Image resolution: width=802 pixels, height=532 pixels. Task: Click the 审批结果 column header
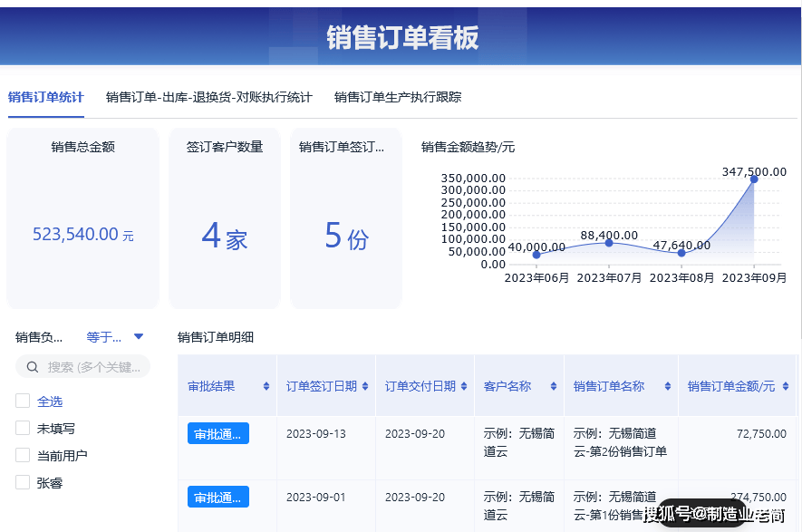point(227,386)
